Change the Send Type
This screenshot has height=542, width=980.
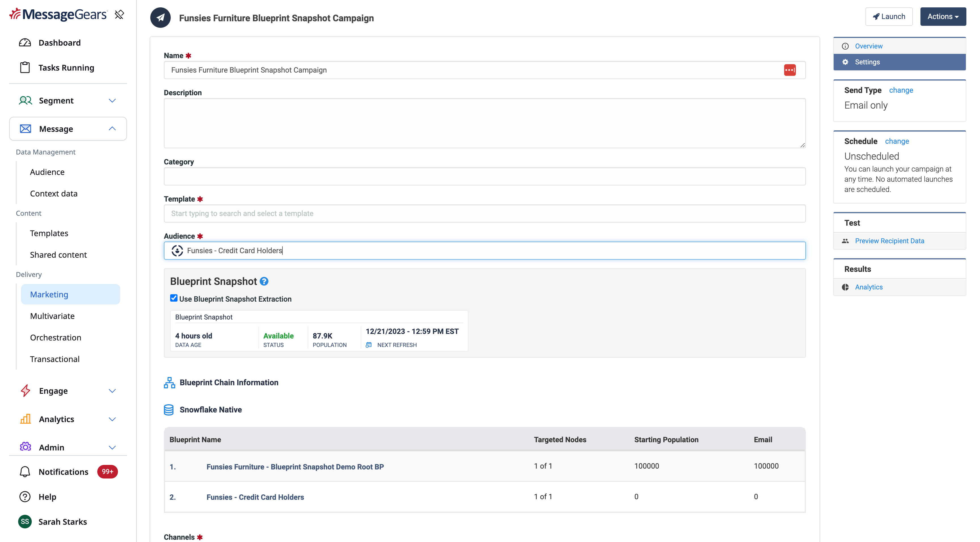point(901,90)
